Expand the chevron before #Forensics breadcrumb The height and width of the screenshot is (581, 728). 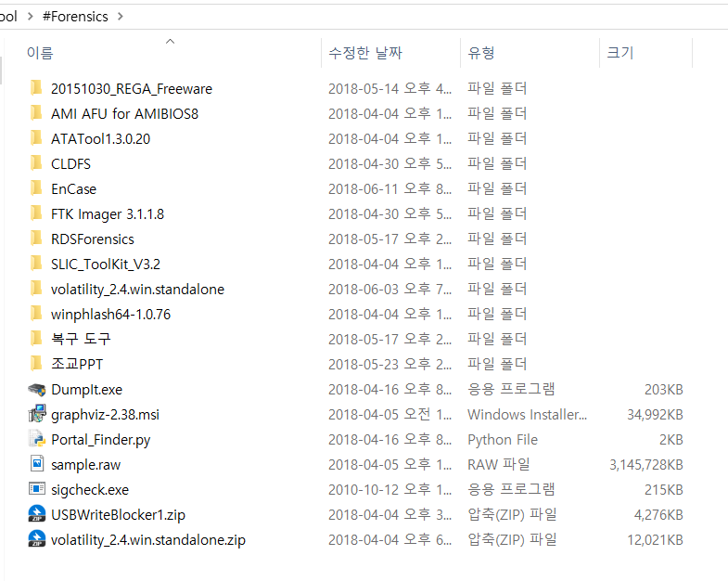31,17
